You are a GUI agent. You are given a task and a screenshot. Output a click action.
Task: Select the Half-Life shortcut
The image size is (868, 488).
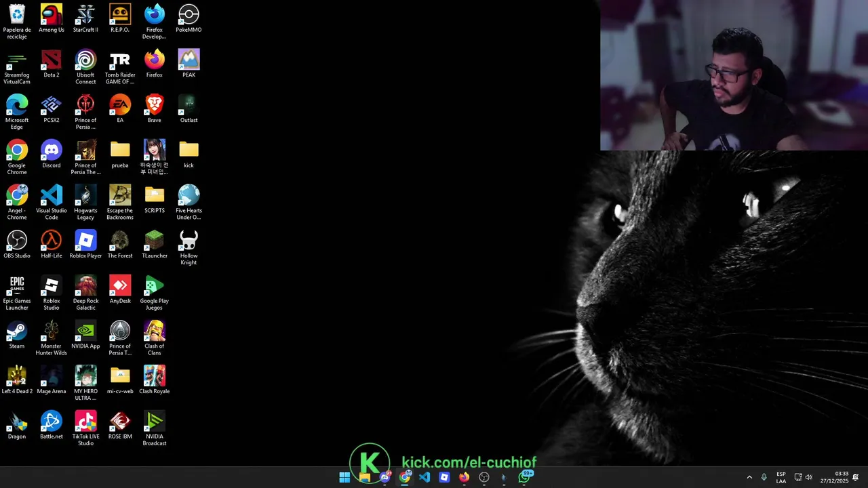[52, 245]
